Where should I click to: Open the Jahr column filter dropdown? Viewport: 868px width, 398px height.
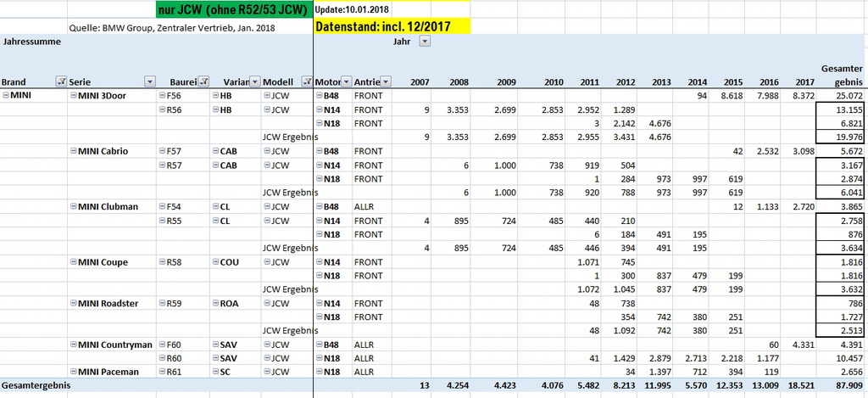(x=425, y=42)
